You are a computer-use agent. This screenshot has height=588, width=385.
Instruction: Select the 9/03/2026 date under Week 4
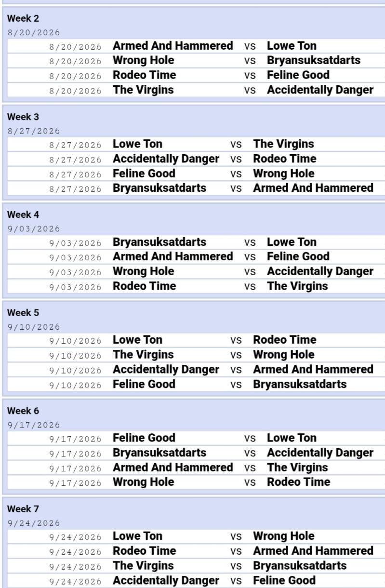tap(34, 229)
